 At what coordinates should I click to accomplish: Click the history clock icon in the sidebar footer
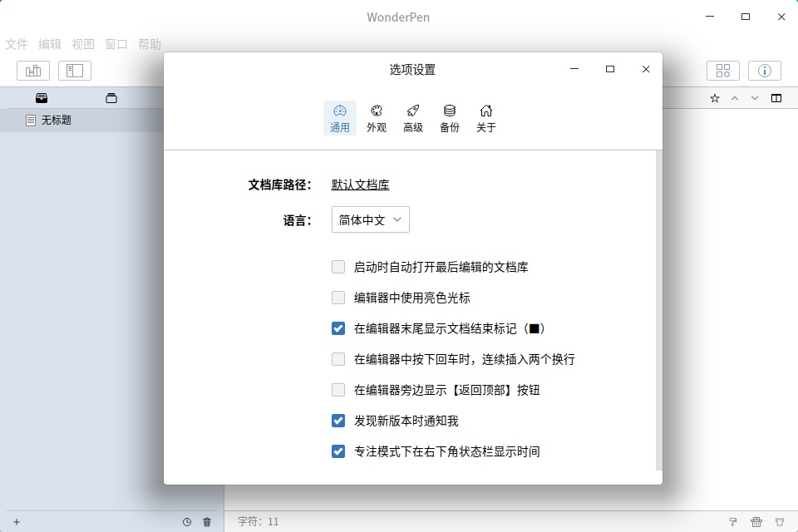click(187, 522)
